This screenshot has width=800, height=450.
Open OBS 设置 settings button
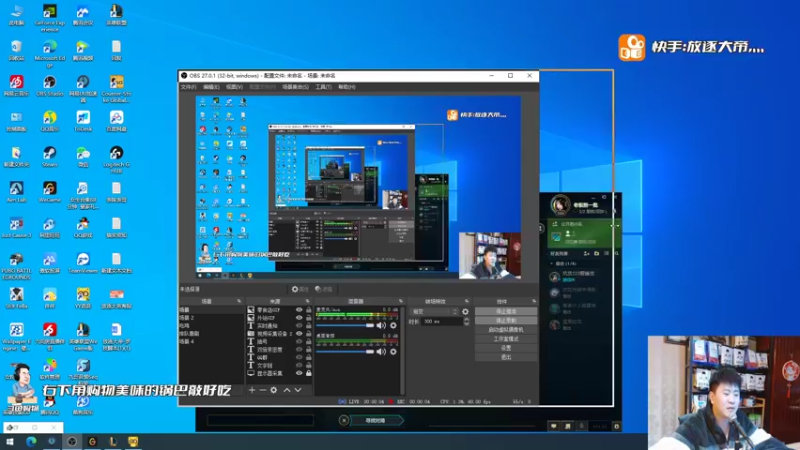coord(506,348)
